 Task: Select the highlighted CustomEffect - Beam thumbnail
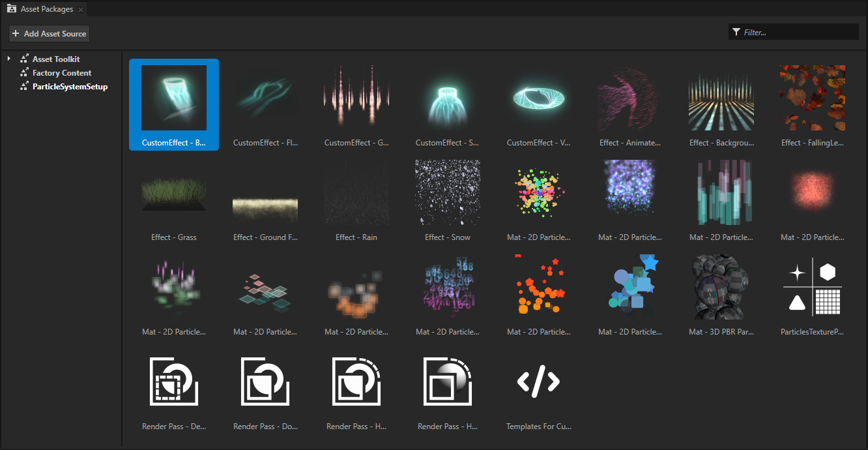pyautogui.click(x=174, y=98)
